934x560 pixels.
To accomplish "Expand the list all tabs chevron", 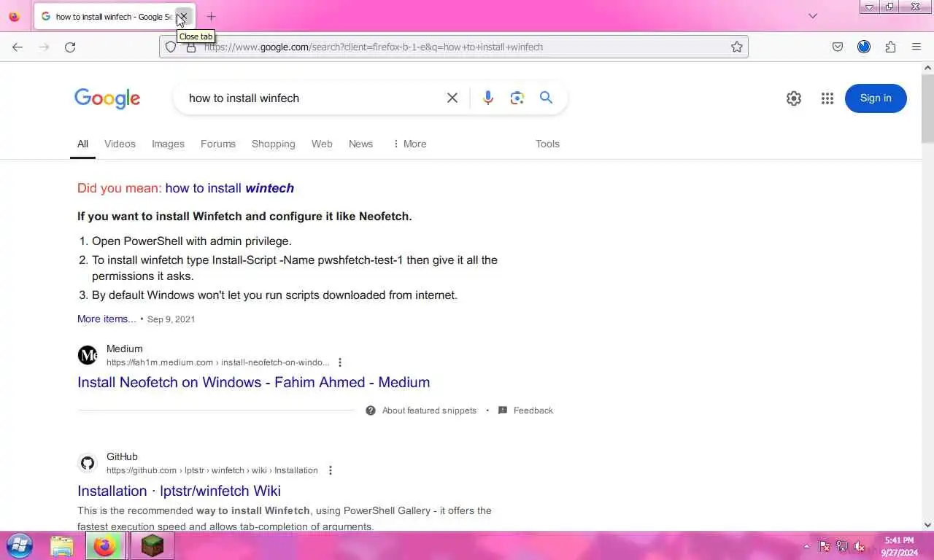I will point(813,16).
